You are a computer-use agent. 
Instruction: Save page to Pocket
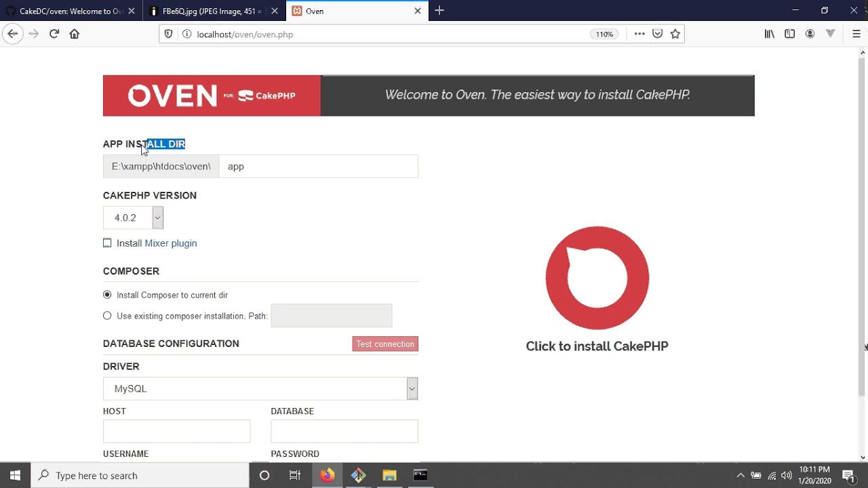657,34
